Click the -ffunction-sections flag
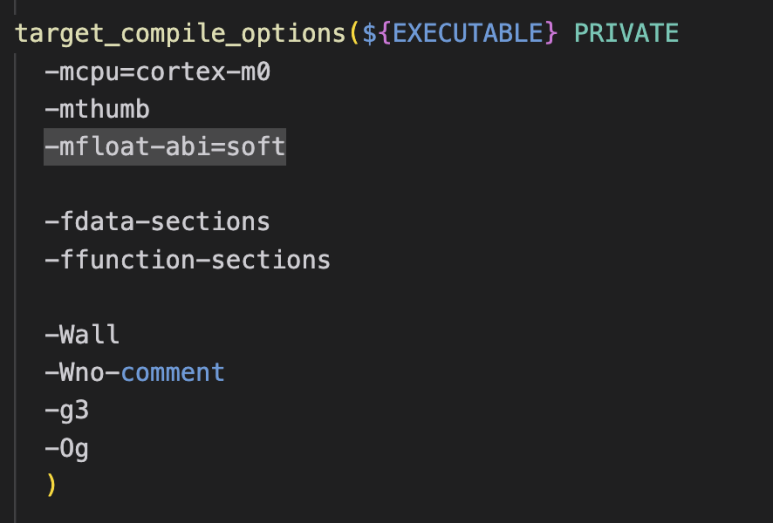Viewport: 773px width, 523px height. pyautogui.click(x=187, y=260)
